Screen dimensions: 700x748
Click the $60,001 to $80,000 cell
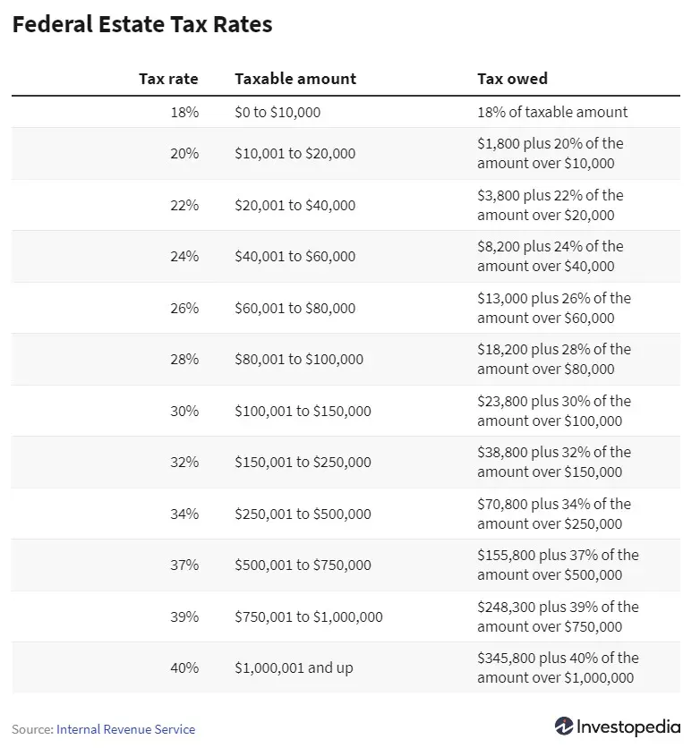pos(295,308)
